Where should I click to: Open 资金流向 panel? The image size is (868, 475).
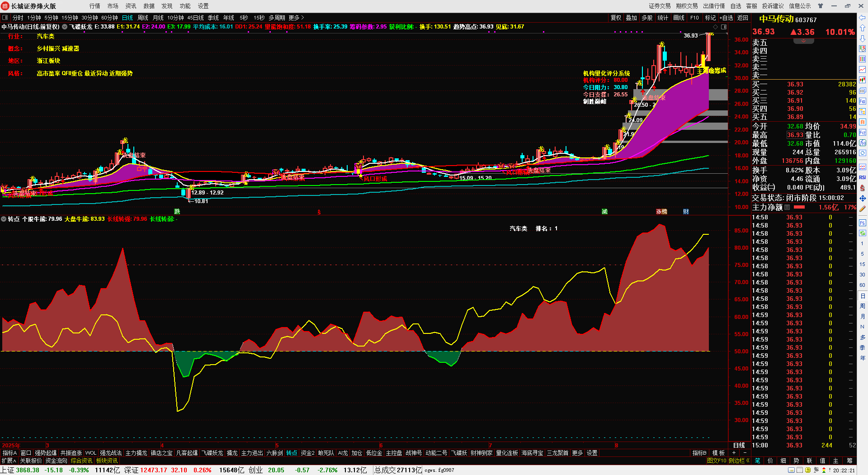point(57,461)
